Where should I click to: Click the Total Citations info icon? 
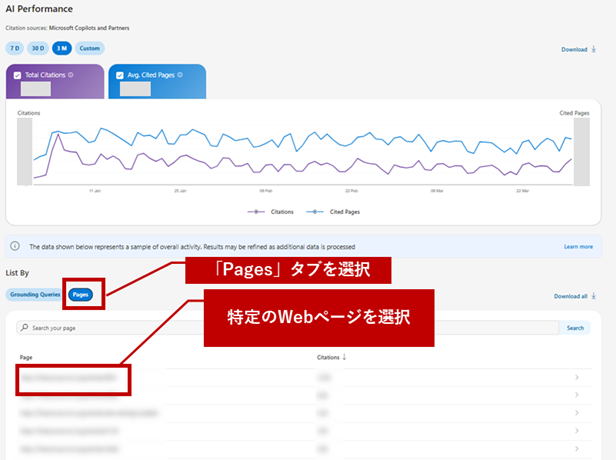[71, 75]
